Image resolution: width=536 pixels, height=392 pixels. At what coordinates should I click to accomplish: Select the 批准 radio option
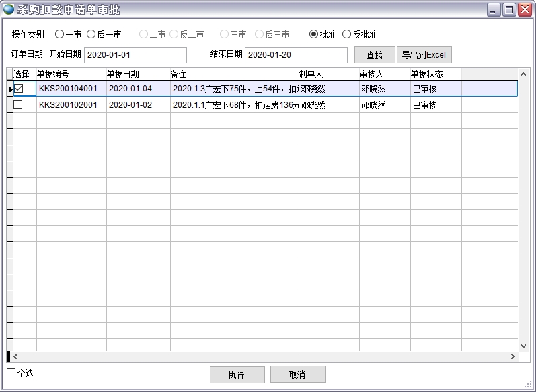[x=313, y=34]
